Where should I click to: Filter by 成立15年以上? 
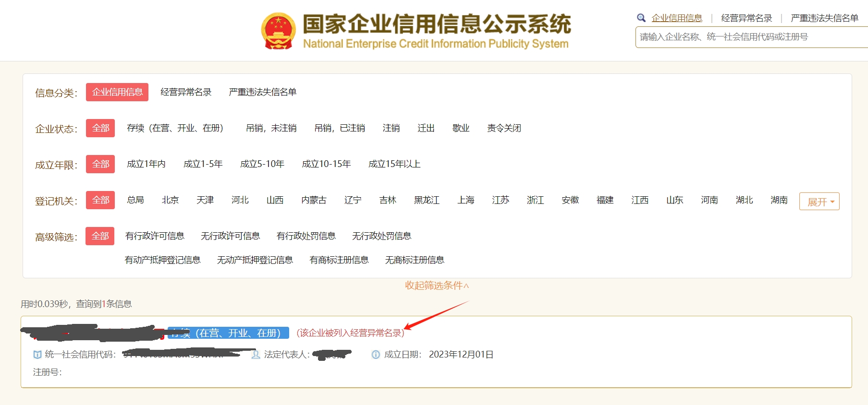point(394,164)
